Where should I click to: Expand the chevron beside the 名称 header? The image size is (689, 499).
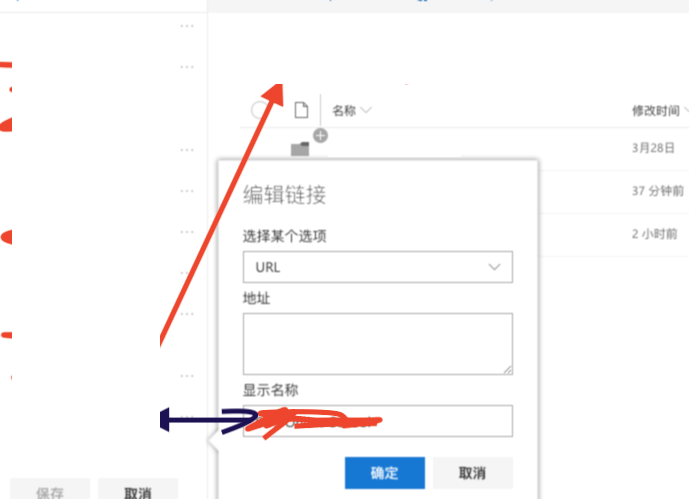(366, 110)
